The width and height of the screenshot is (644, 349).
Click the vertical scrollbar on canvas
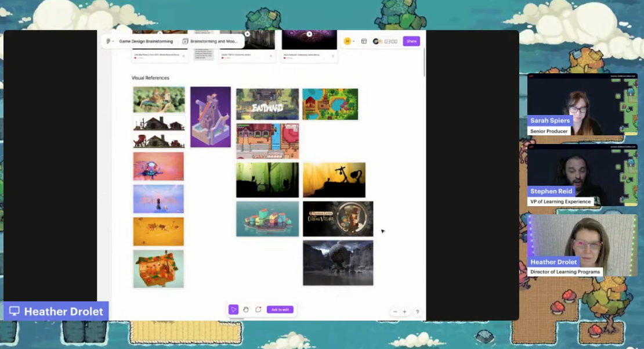point(424,62)
